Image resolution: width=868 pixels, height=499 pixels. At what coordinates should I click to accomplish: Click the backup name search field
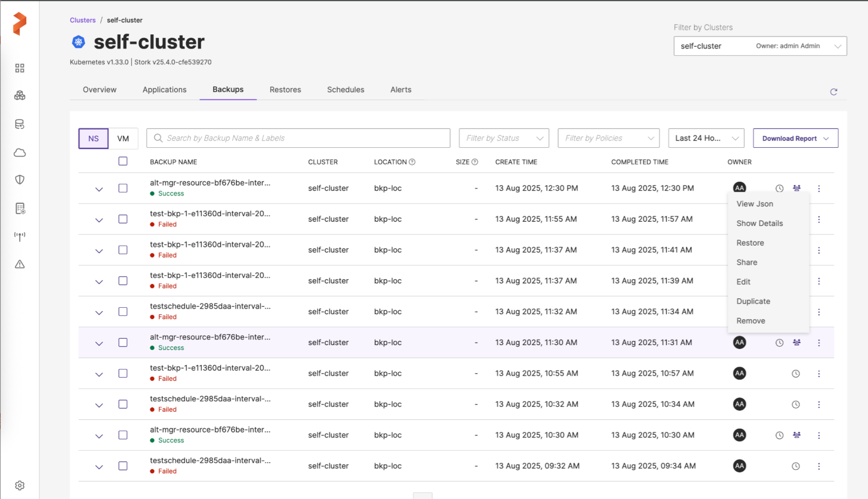click(298, 138)
